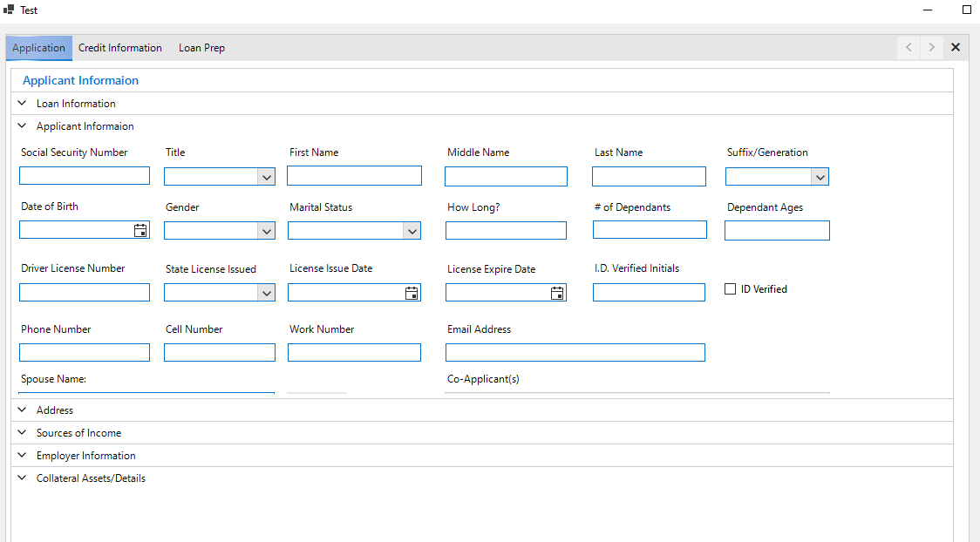Close the tab panel with X
980x542 pixels.
coord(956,48)
